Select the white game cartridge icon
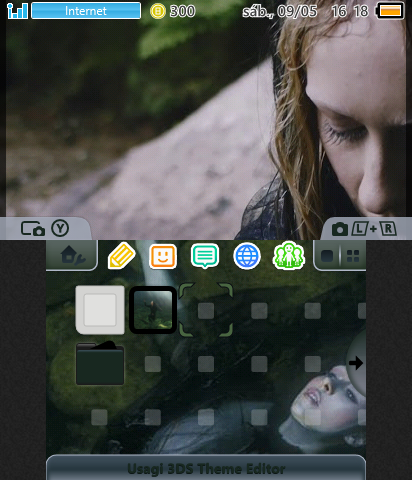The height and width of the screenshot is (480, 412). [x=100, y=310]
